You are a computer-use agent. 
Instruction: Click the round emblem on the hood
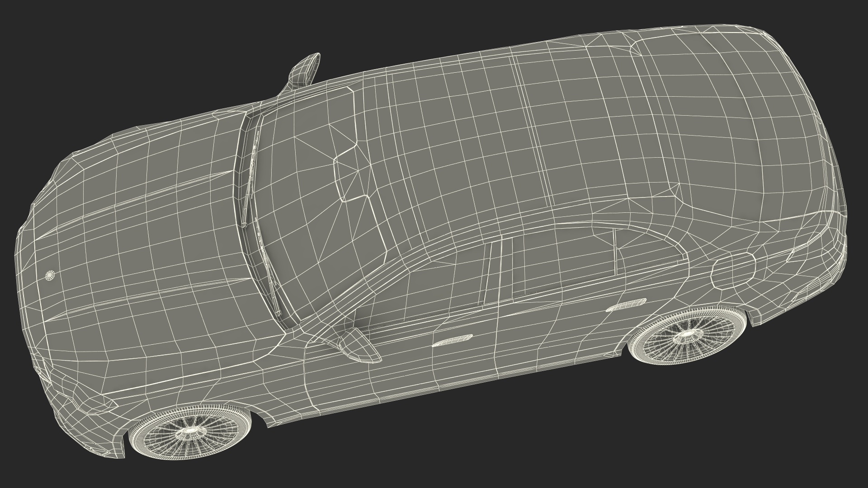coord(50,275)
